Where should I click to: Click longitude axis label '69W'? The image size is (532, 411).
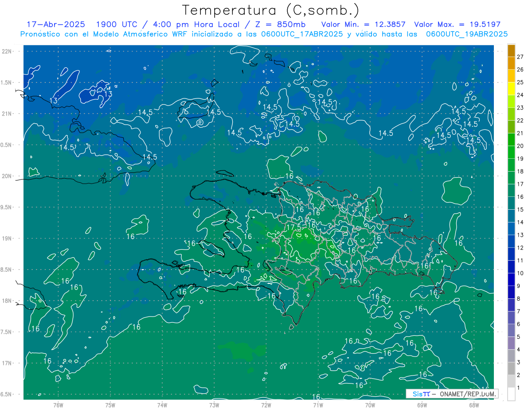(x=422, y=405)
